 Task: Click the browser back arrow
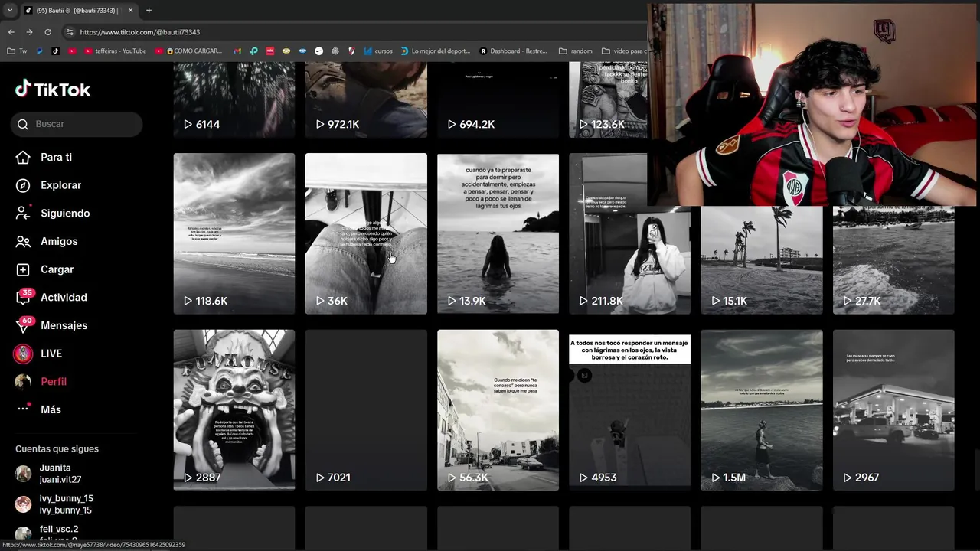11,32
